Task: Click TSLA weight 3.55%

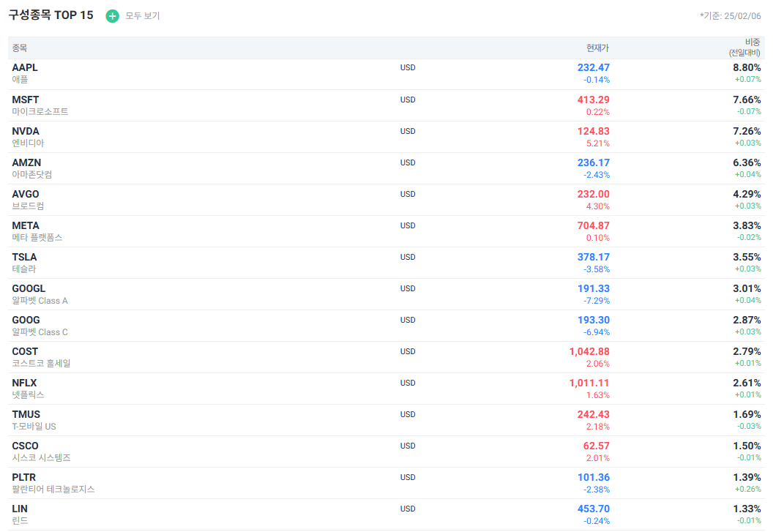Action: (747, 258)
